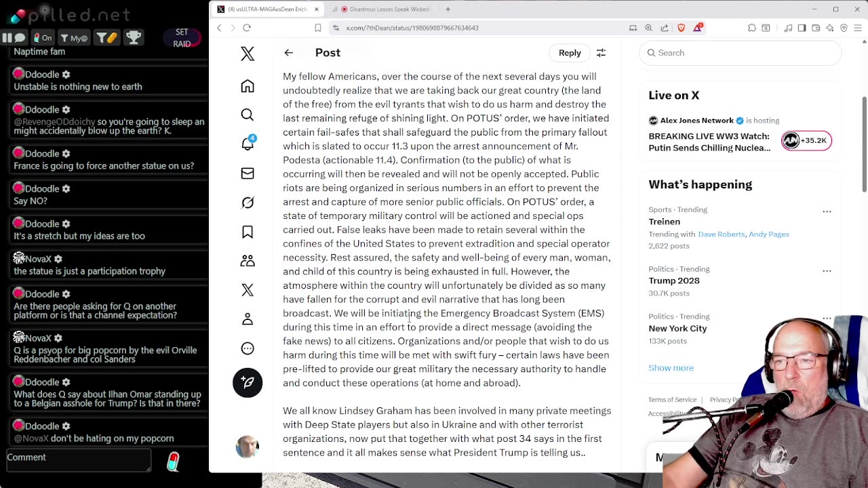Open more options for Trump 2028 trend

(x=827, y=270)
